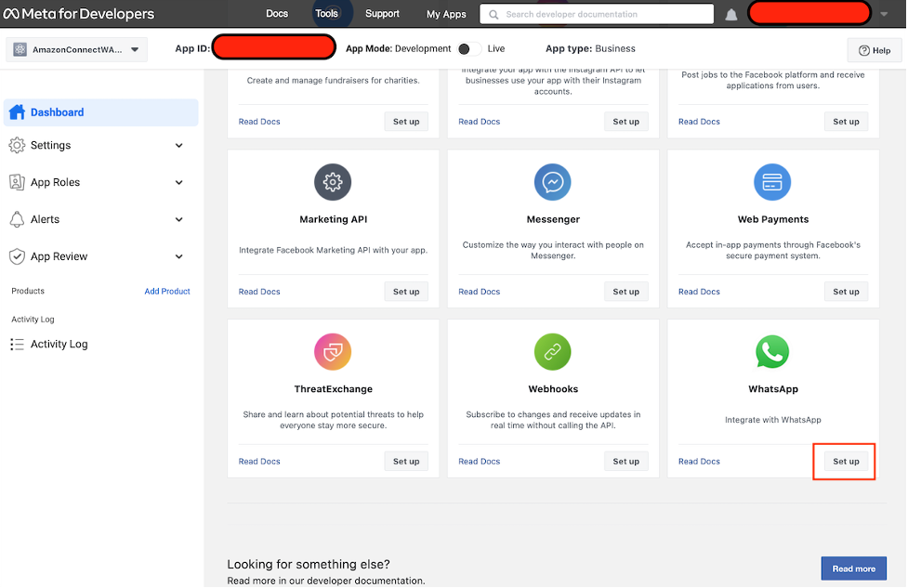The height and width of the screenshot is (588, 908).
Task: Click the AmazonConnectWA app icon
Action: [20, 49]
